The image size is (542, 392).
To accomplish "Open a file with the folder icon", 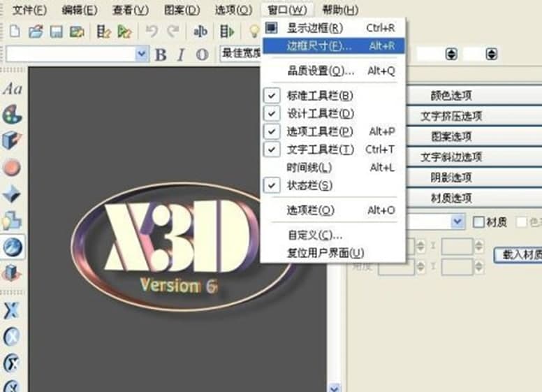I will [x=36, y=31].
